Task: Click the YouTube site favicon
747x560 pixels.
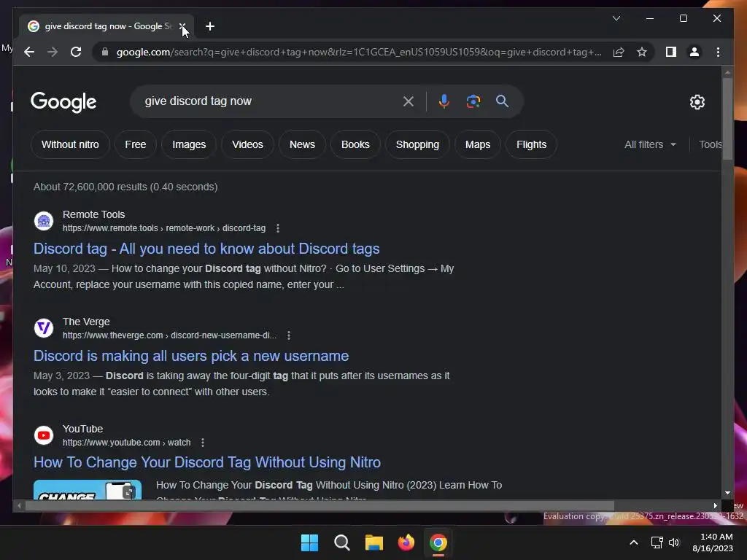Action: pyautogui.click(x=44, y=435)
